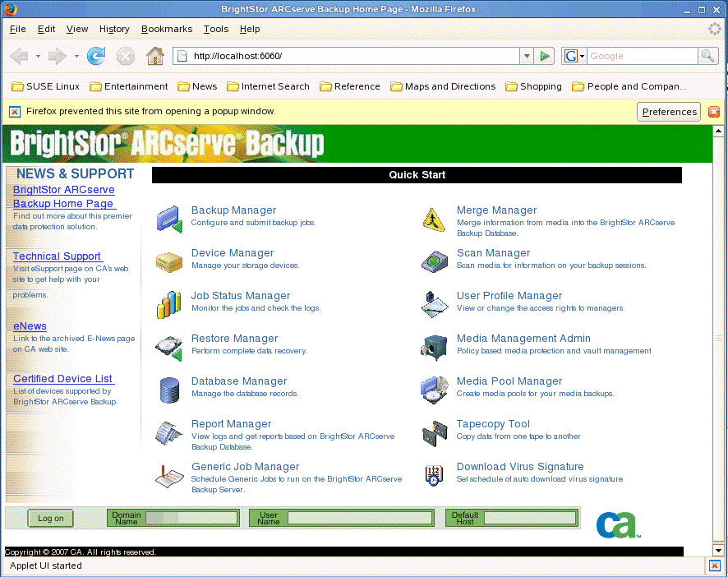Click the Media Management Admin vault icon
Screen dimensions: 728x577
[434, 348]
